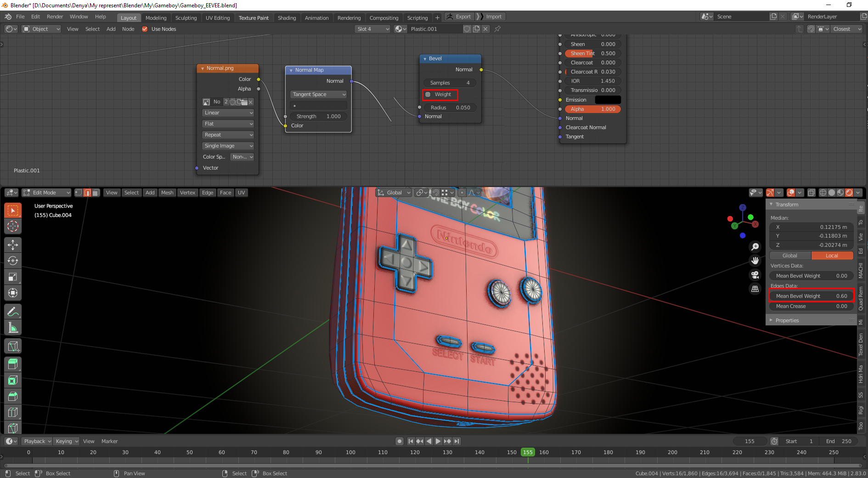Pin the material with pin icon
This screenshot has height=478, width=868.
[497, 29]
